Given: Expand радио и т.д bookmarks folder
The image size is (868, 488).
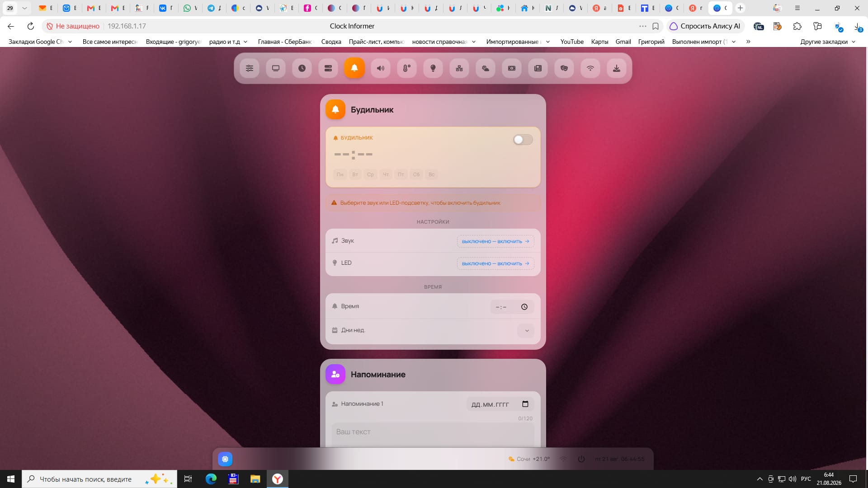Looking at the screenshot, I should pos(228,42).
